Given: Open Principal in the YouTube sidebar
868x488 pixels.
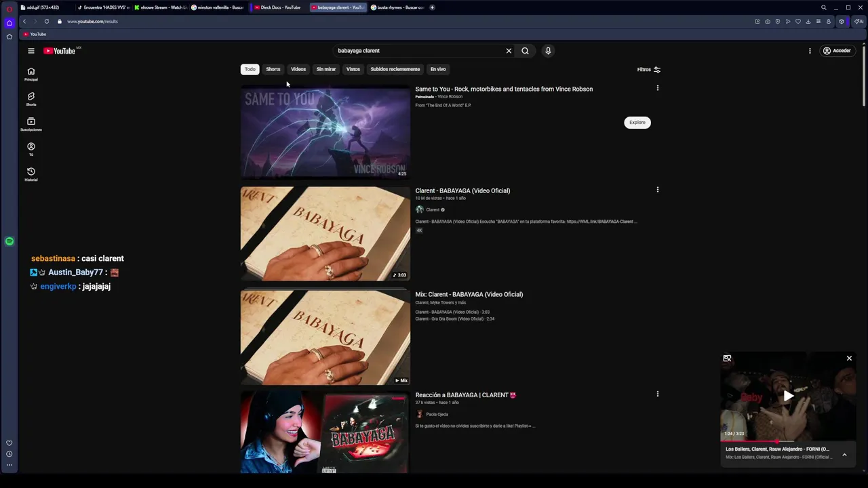Looking at the screenshot, I should click(x=31, y=75).
